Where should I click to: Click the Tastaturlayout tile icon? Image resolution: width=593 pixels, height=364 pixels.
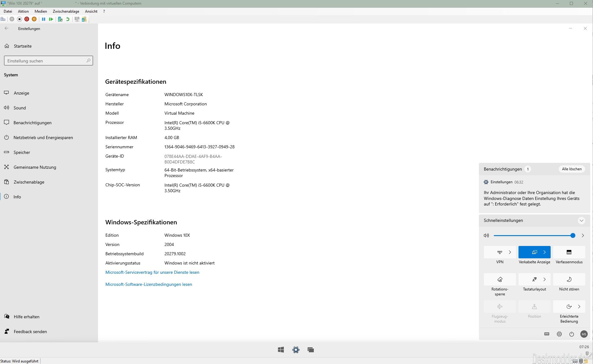(x=534, y=279)
